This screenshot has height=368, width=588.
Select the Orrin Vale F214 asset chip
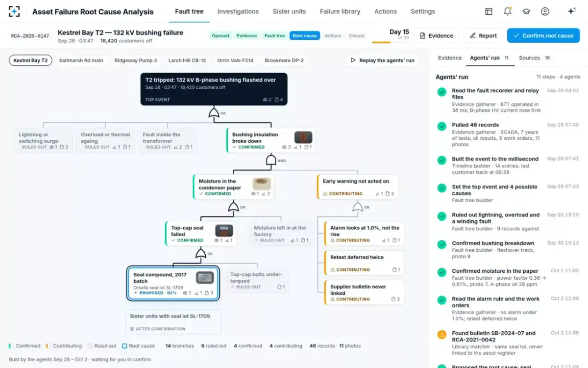click(x=235, y=60)
